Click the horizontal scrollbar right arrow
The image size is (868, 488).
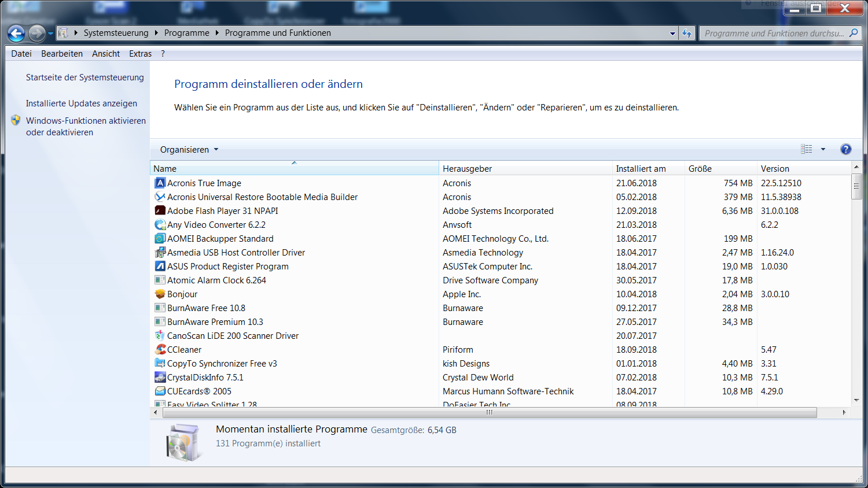pyautogui.click(x=844, y=412)
